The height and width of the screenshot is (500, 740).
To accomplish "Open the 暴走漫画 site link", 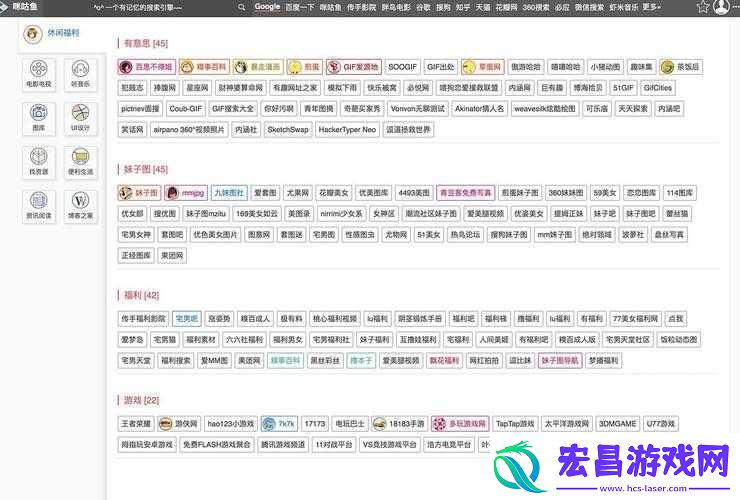I will coord(259,67).
